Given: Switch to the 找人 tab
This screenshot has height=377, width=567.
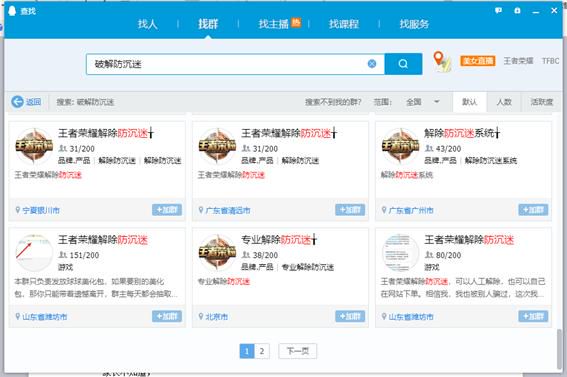Looking at the screenshot, I should pyautogui.click(x=148, y=24).
